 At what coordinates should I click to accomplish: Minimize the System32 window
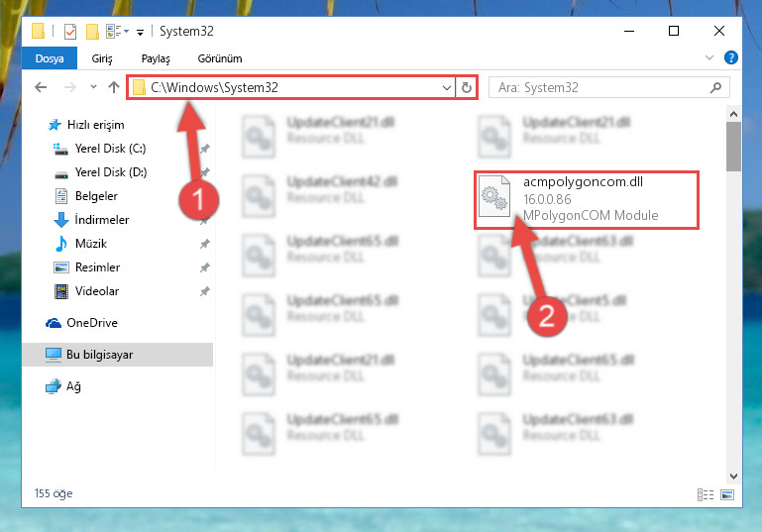629,31
